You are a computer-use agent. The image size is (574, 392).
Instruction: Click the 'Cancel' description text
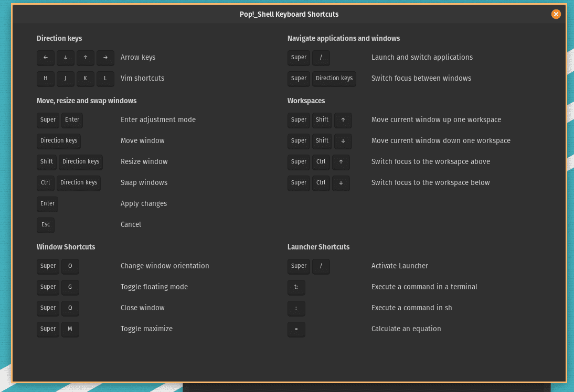(x=131, y=224)
